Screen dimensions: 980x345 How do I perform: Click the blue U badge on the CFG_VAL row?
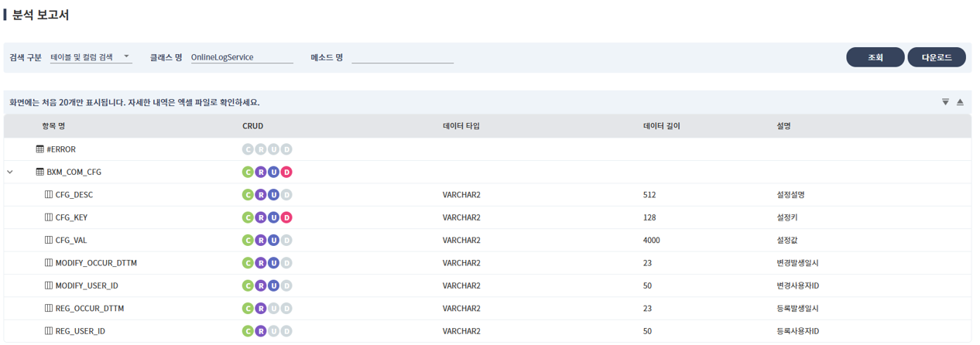pos(273,241)
